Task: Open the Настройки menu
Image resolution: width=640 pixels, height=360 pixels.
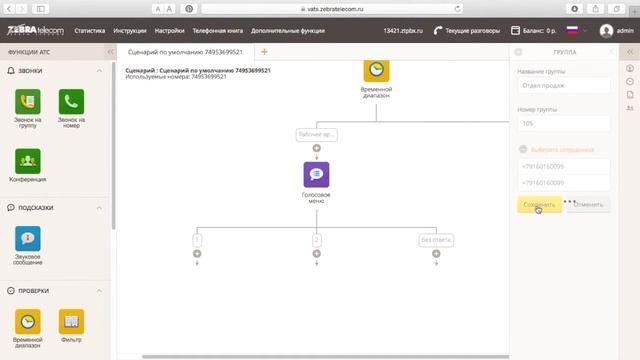Action: tap(169, 31)
